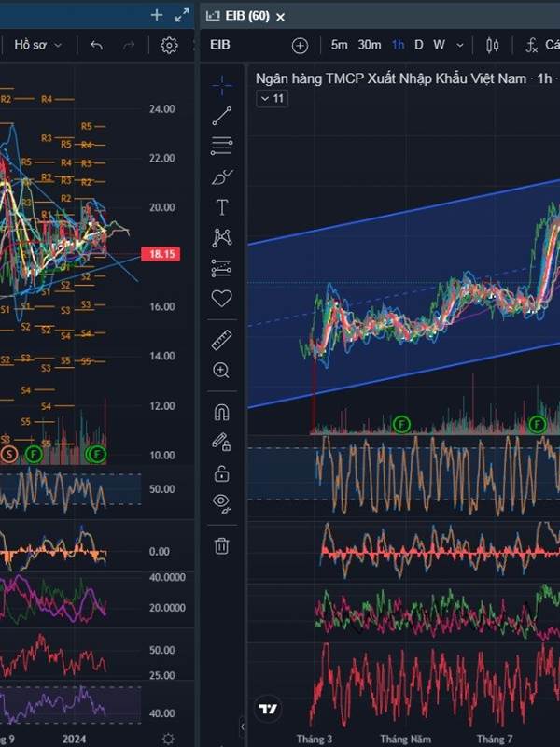Click the F marker beside the S marker

tap(34, 455)
